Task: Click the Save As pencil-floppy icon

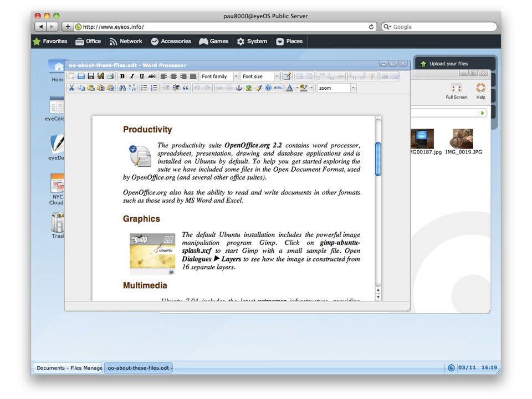Action: click(x=100, y=76)
